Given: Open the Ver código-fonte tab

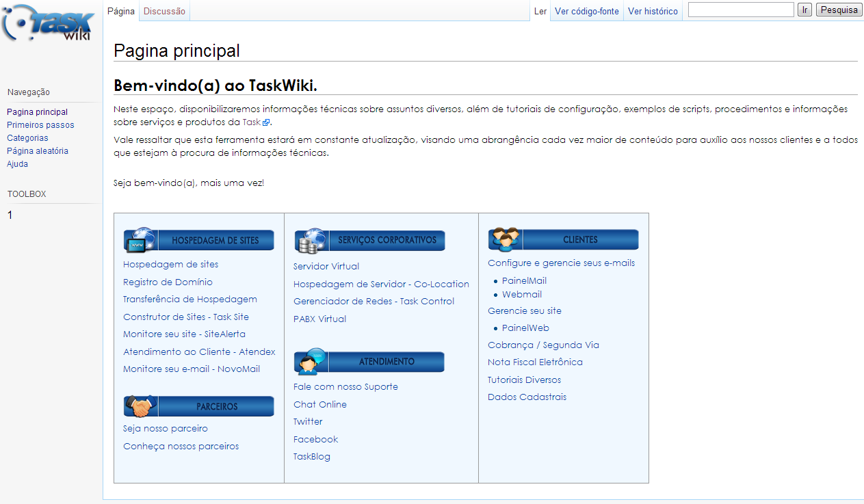Looking at the screenshot, I should tap(587, 11).
